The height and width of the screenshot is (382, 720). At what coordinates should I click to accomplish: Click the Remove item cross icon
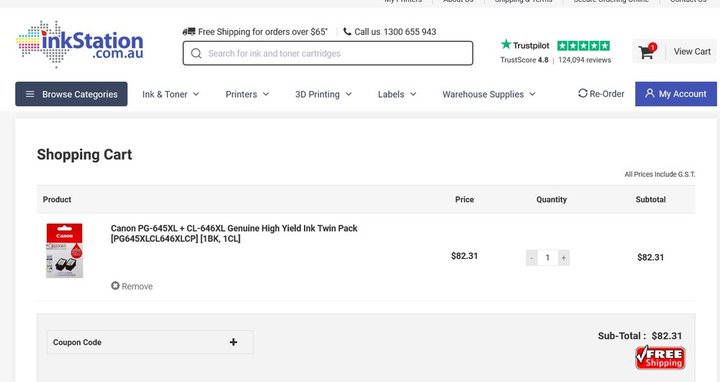click(115, 286)
